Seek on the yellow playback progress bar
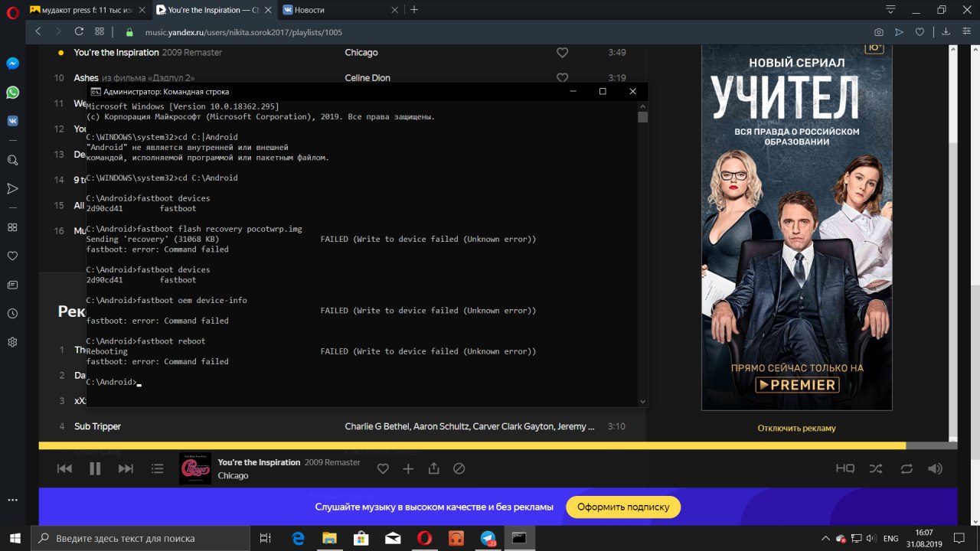 pyautogui.click(x=498, y=445)
